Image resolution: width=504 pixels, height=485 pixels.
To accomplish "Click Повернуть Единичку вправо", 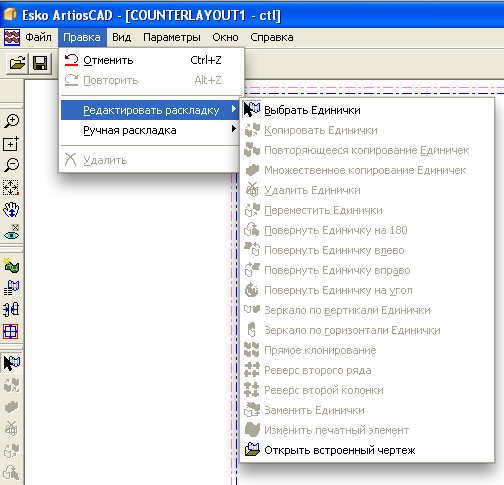I will point(367,270).
